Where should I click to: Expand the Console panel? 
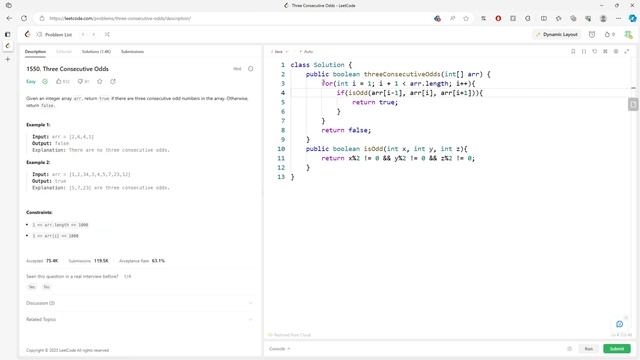(x=280, y=349)
